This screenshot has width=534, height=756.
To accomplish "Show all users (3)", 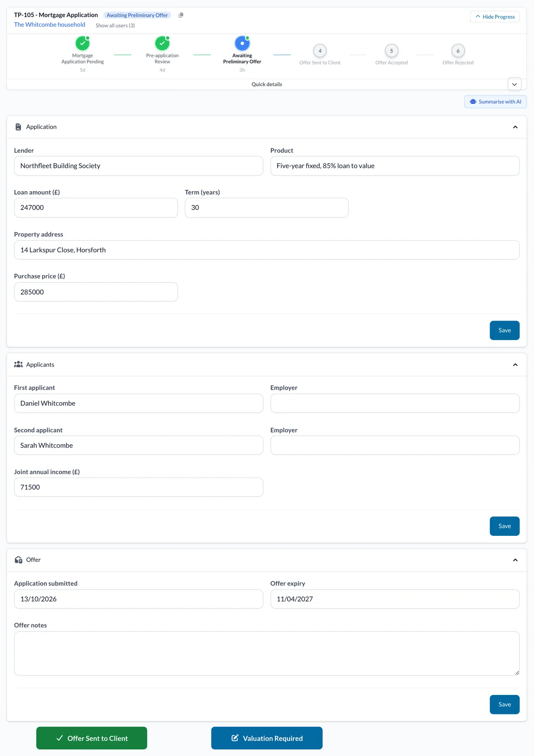I will pyautogui.click(x=115, y=26).
